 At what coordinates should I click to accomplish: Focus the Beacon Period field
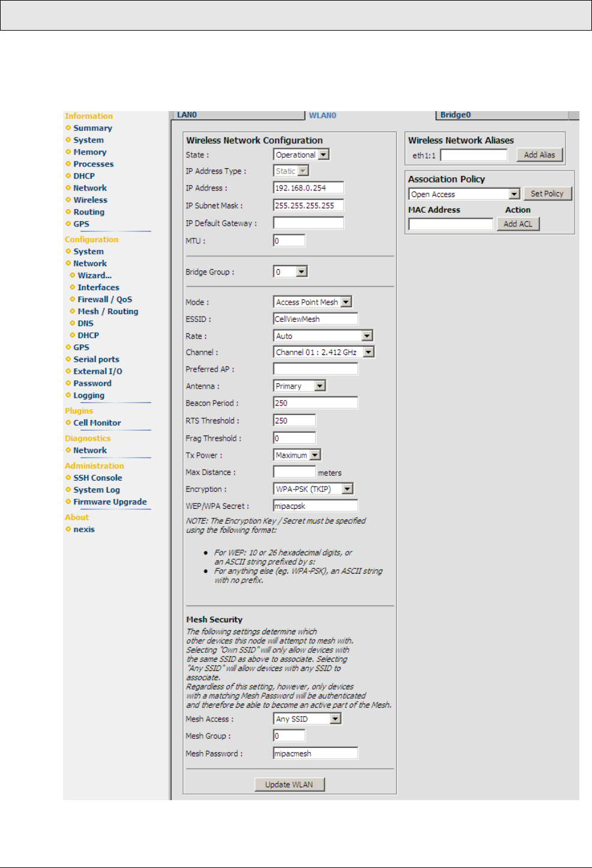click(x=316, y=403)
